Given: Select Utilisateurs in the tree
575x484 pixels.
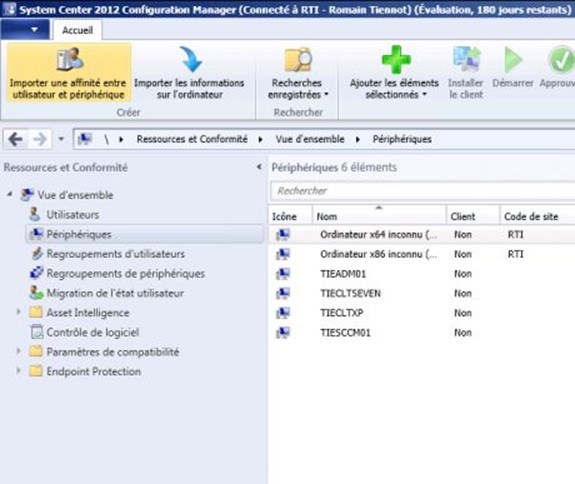Looking at the screenshot, I should pos(73,214).
